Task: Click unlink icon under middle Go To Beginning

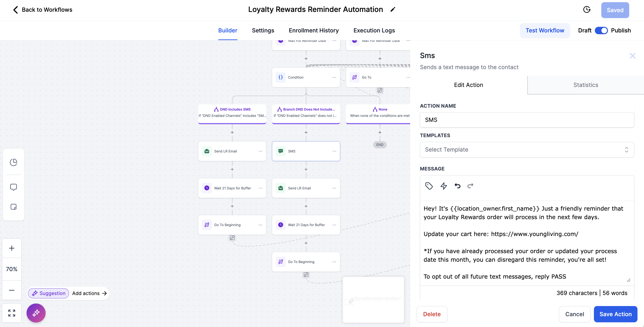Action: point(306,275)
